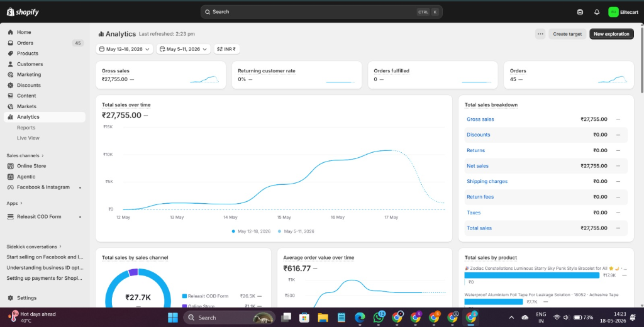Open the Sidekick icon beside the bell
Image resolution: width=644 pixels, height=327 pixels.
[x=580, y=13]
